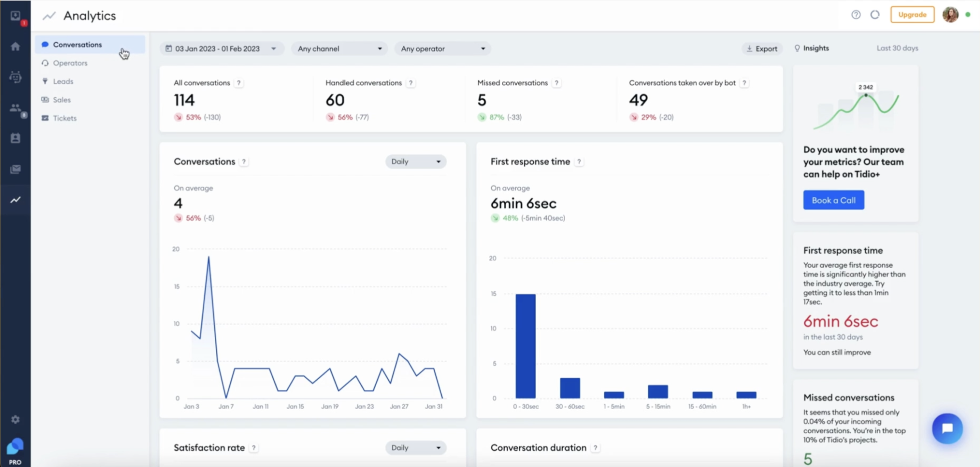Open the chat widget bubble at bottom right
The height and width of the screenshot is (467, 980).
947,429
